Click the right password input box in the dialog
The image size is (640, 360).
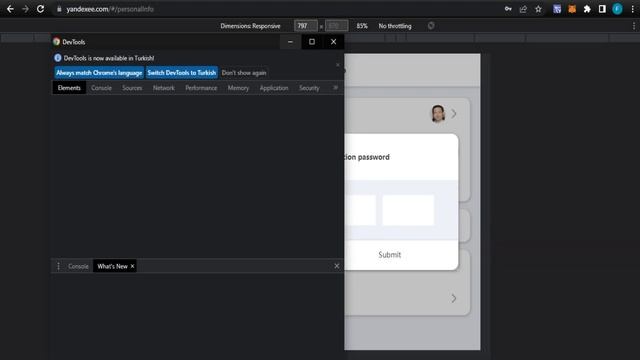(x=408, y=210)
